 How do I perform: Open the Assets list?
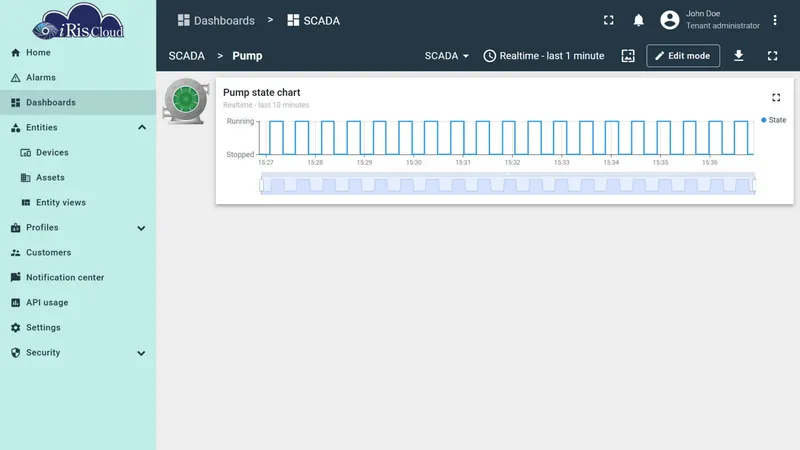[78, 178]
